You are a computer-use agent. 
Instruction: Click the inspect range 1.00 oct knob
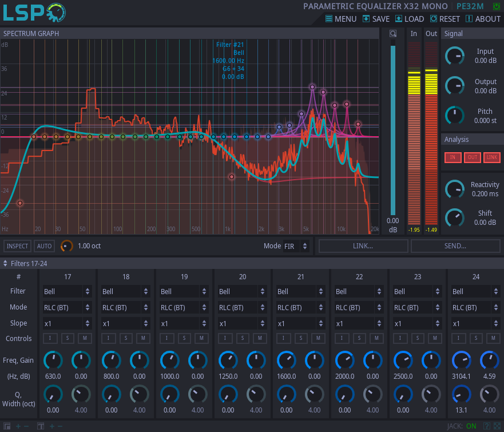pyautogui.click(x=66, y=246)
